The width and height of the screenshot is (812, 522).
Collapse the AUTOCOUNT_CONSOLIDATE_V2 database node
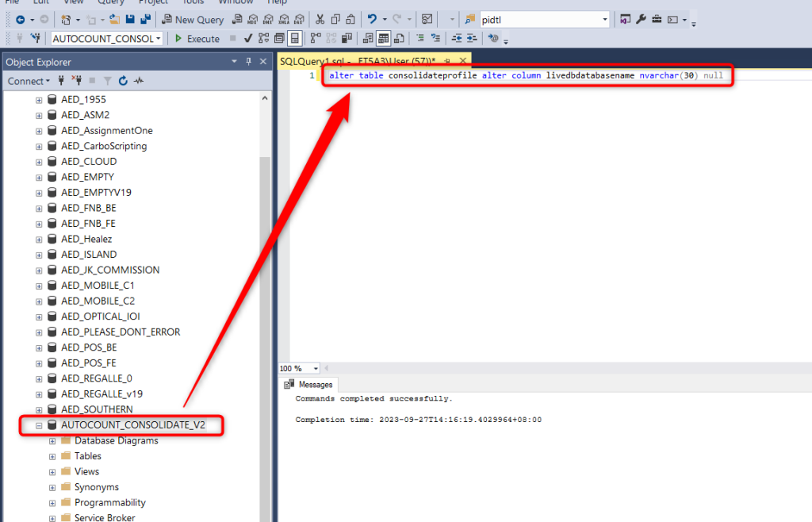[x=39, y=425]
